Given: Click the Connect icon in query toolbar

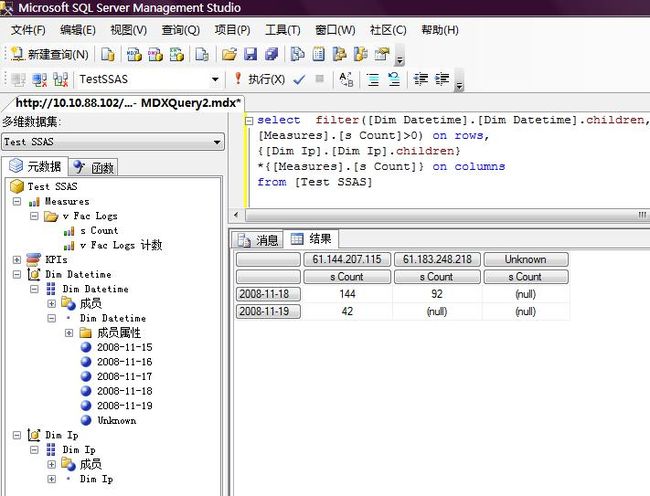Looking at the screenshot, I should point(18,79).
